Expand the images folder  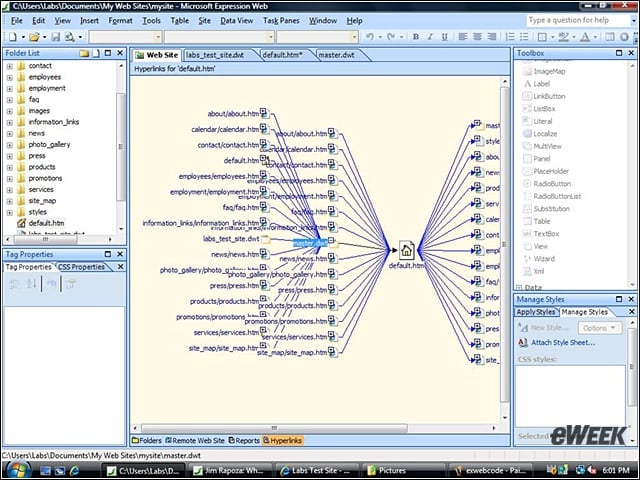click(x=10, y=111)
